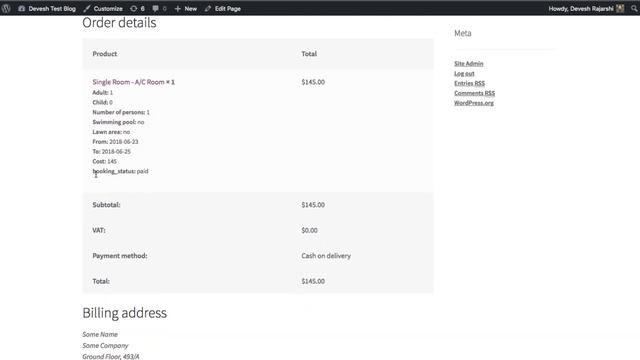Click Edit Page in the admin bar
Screen dimensions: 640x360
223,9
